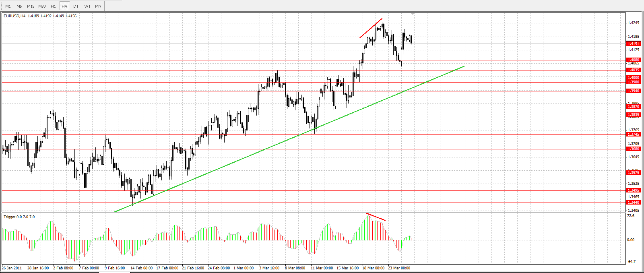Click the 1.4000 level price tag
The height and width of the screenshot is (273, 644).
(634, 78)
